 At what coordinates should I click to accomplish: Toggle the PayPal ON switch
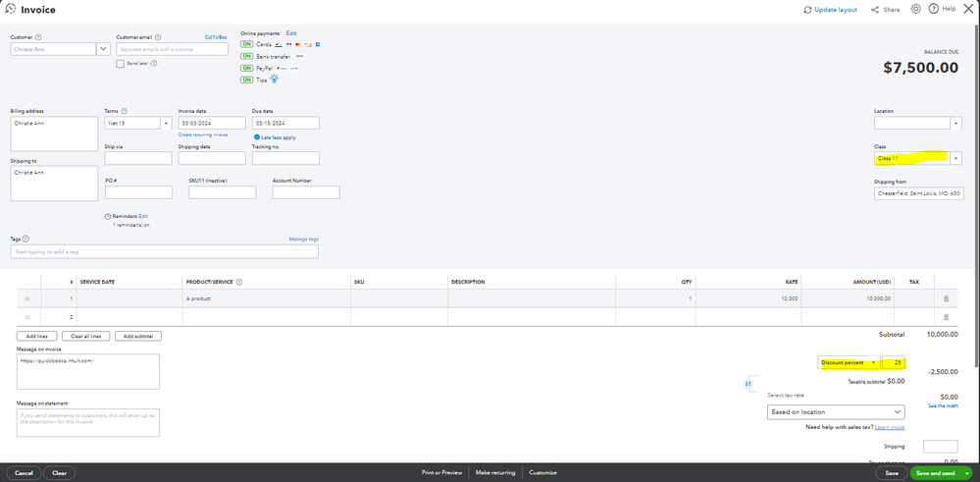pyautogui.click(x=247, y=68)
